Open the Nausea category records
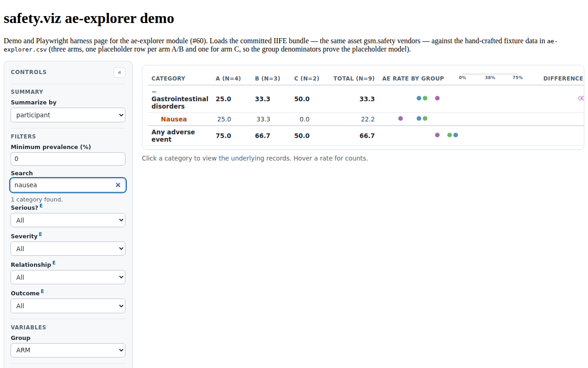 tap(174, 119)
